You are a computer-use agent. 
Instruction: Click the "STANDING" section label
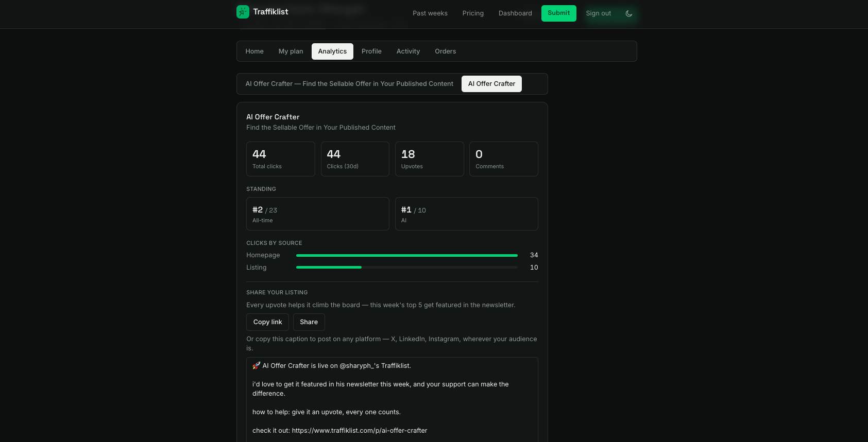click(x=261, y=189)
